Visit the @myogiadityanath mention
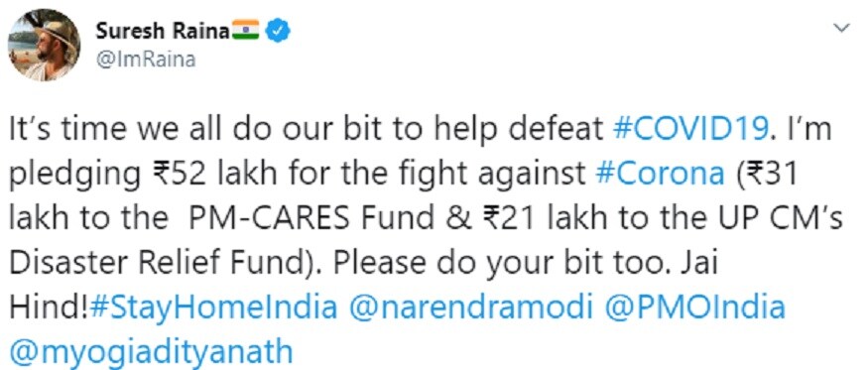 [151, 352]
